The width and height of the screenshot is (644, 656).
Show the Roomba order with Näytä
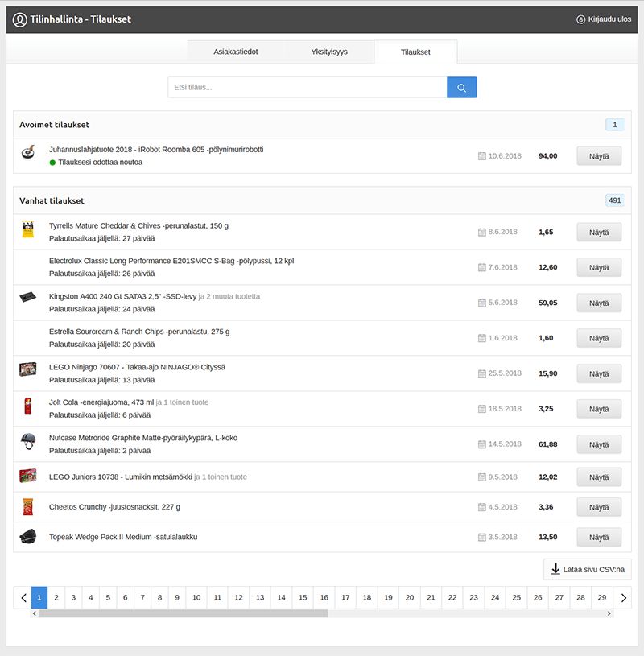click(599, 156)
